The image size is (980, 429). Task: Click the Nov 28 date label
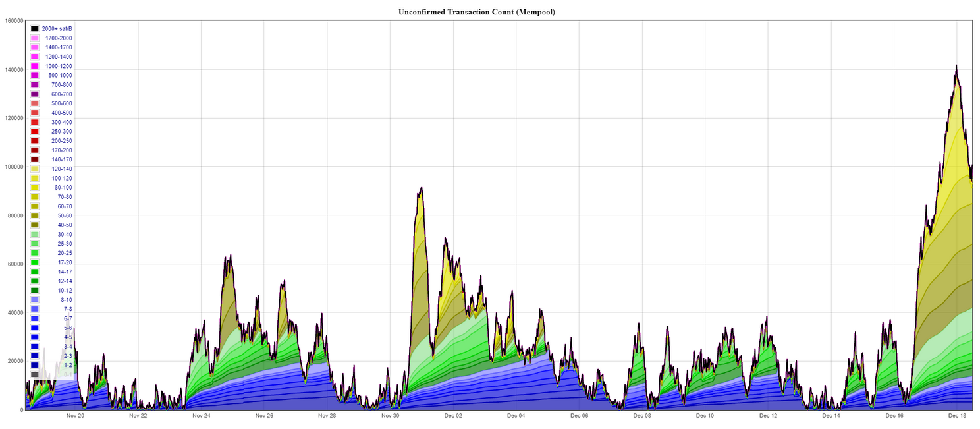point(327,416)
